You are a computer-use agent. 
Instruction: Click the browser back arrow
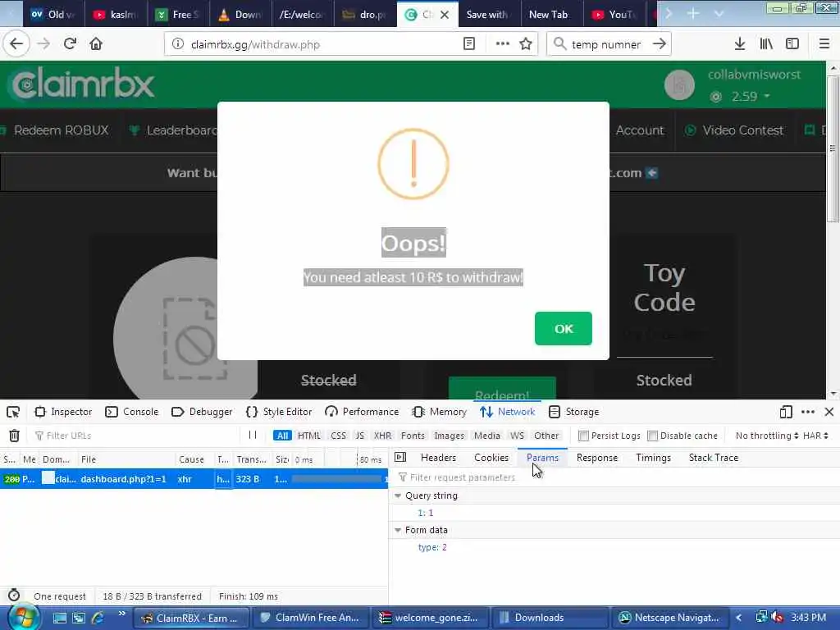(16, 43)
